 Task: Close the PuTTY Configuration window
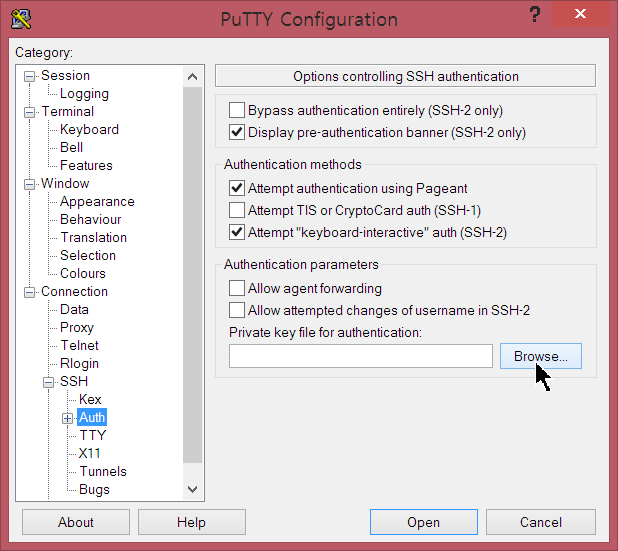coord(580,14)
